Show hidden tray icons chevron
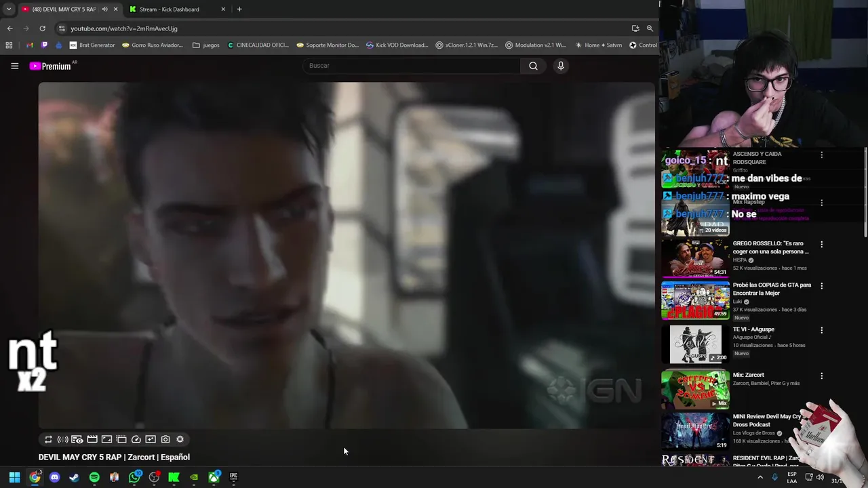 pyautogui.click(x=759, y=477)
